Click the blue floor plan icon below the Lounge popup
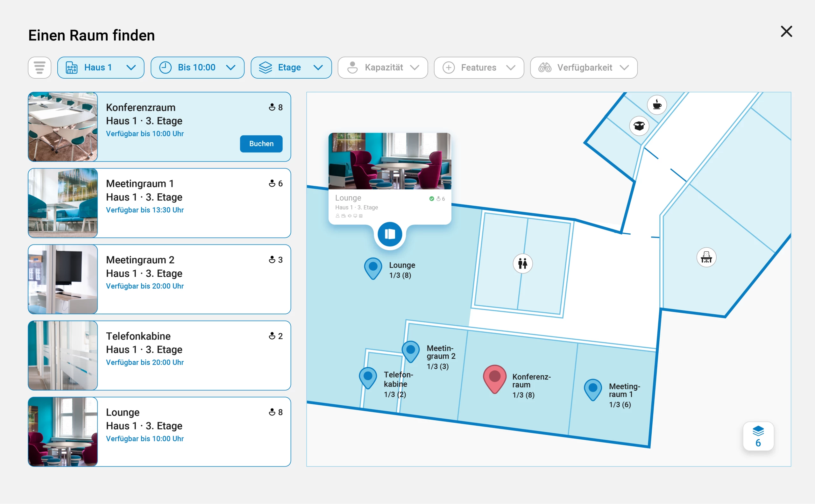Viewport: 815px width, 504px height. [389, 234]
